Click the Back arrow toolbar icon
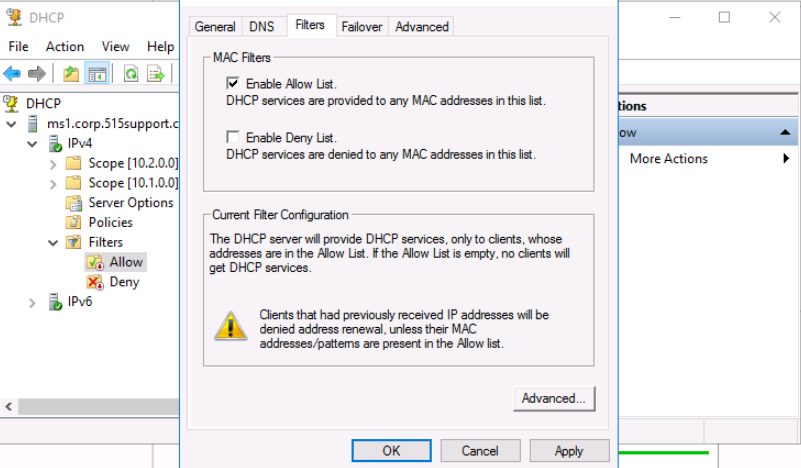 [x=12, y=74]
